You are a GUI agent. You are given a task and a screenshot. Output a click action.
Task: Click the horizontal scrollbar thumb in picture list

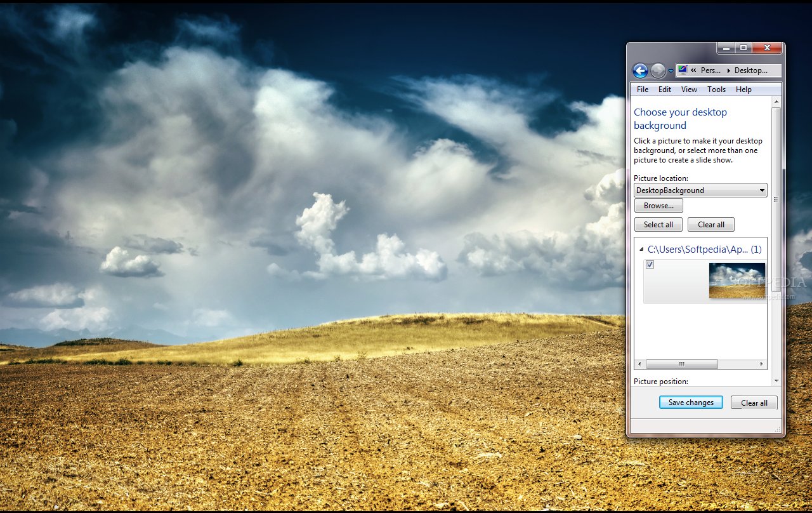[682, 364]
